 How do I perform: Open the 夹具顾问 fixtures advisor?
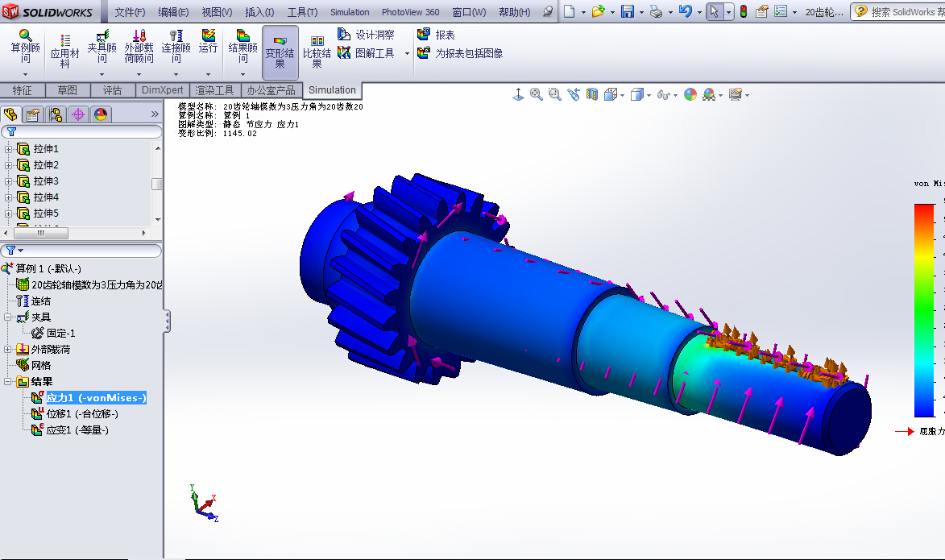[x=102, y=47]
